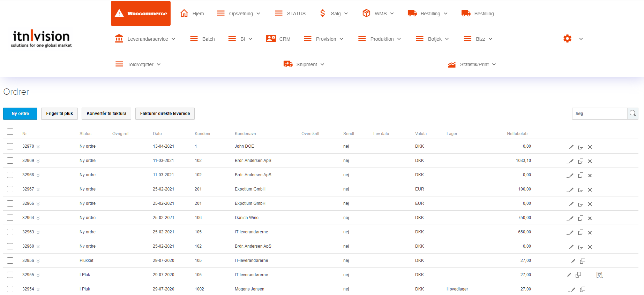The width and height of the screenshot is (644, 295).
Task: Click the Ny ordre button
Action: 20,114
